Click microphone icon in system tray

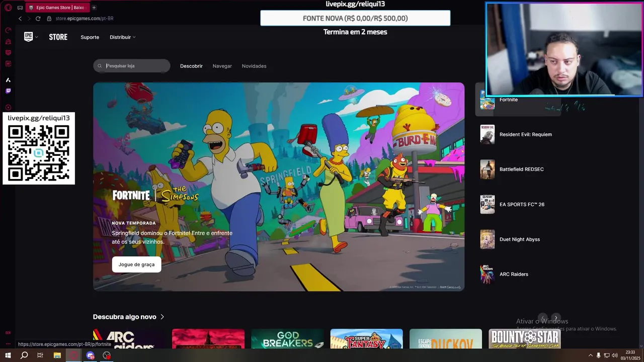tap(598, 355)
